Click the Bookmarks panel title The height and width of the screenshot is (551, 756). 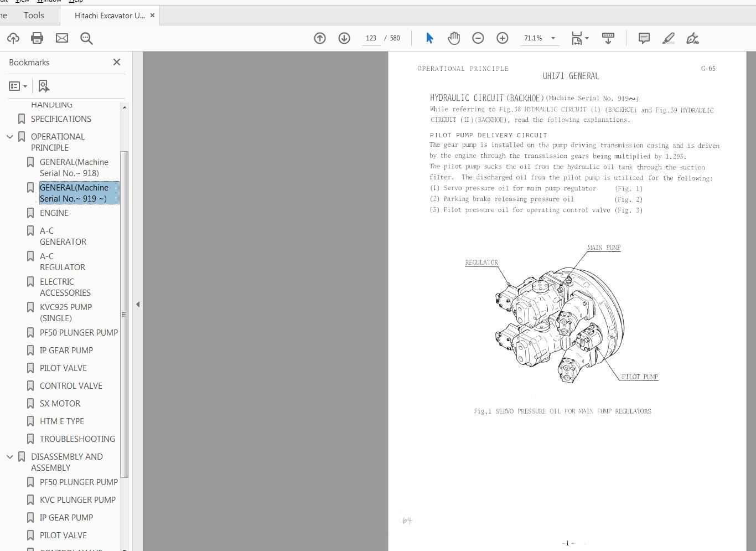click(x=29, y=62)
